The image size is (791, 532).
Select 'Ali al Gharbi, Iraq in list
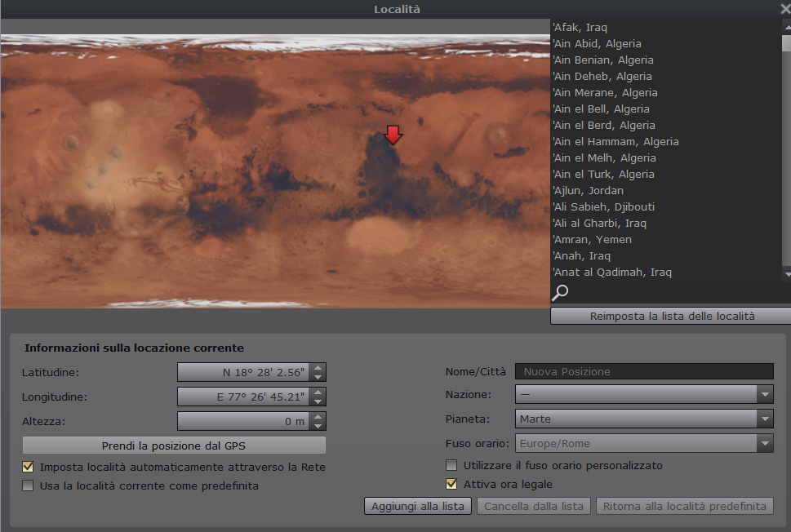click(666, 223)
